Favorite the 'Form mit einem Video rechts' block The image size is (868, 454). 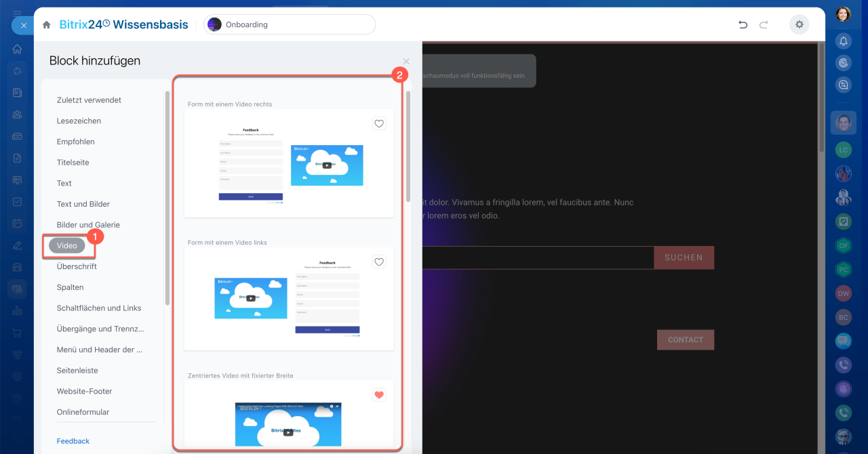coord(379,123)
